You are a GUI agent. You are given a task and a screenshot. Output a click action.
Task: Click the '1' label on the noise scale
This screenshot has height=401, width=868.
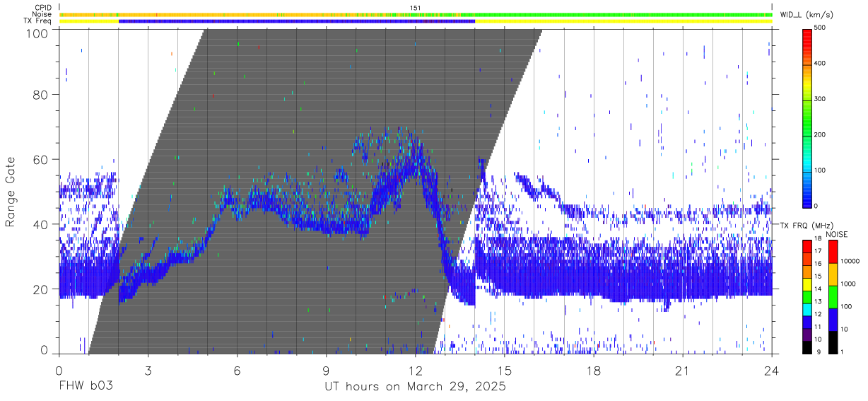(x=842, y=351)
